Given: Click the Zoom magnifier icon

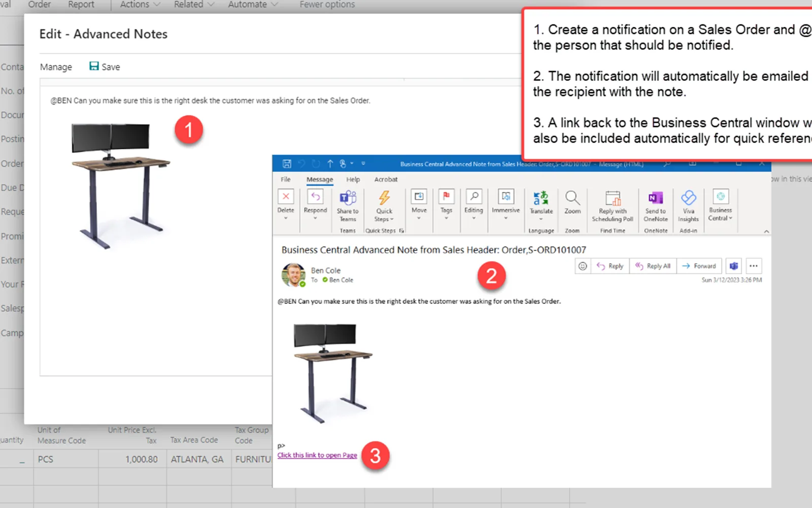Looking at the screenshot, I should (x=572, y=198).
